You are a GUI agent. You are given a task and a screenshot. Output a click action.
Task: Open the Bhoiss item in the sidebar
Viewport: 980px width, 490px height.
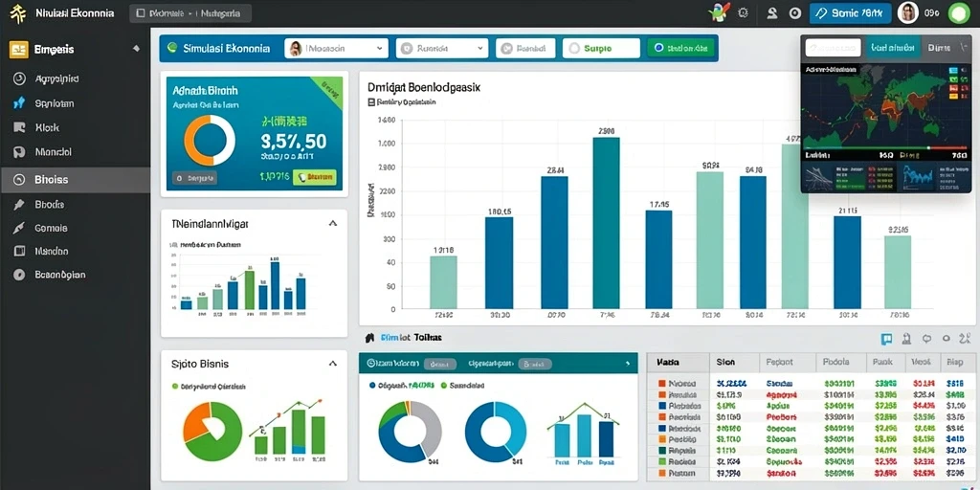[75, 179]
